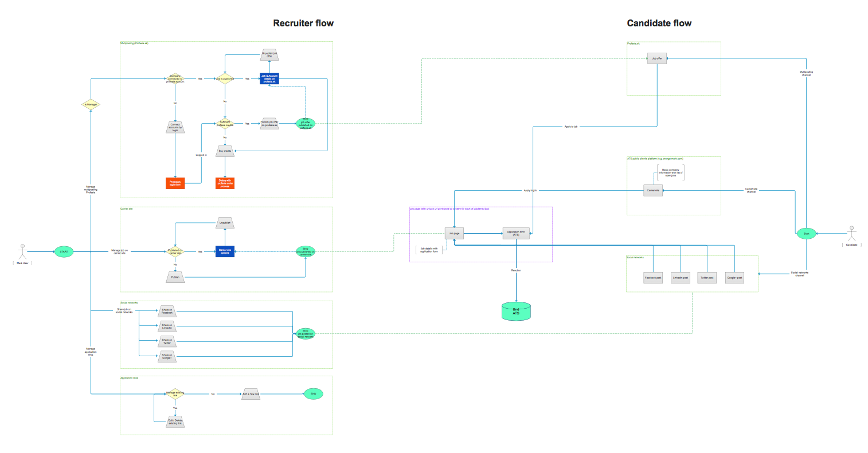Screen dimensions: 868x453
Task: Select the 'LinkedIn post' box
Action: click(x=681, y=278)
